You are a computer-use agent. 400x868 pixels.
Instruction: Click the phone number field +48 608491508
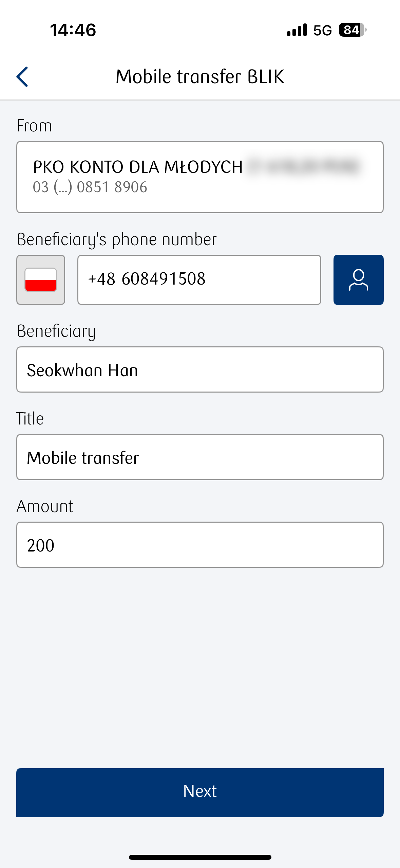point(199,280)
